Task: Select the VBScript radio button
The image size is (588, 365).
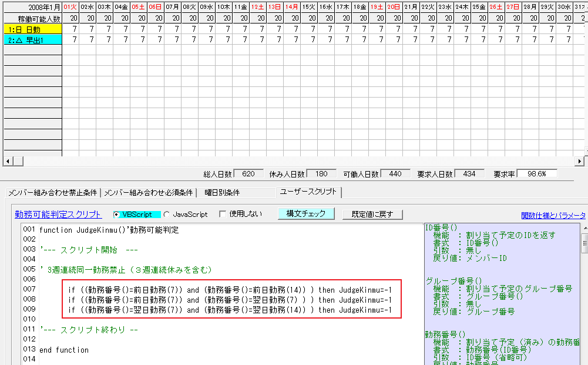Action: pos(116,215)
